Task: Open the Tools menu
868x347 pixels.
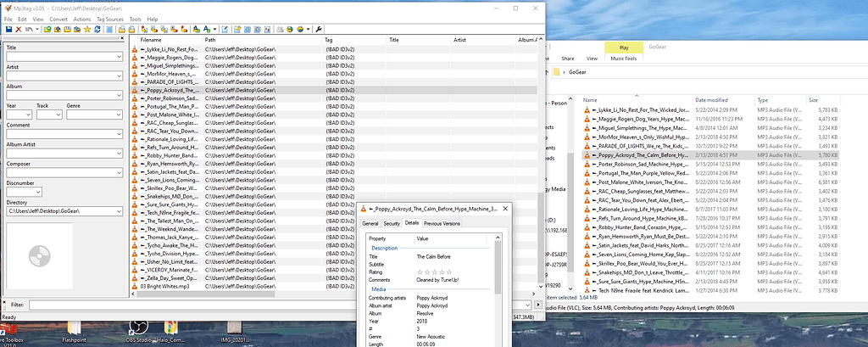Action: (x=135, y=19)
